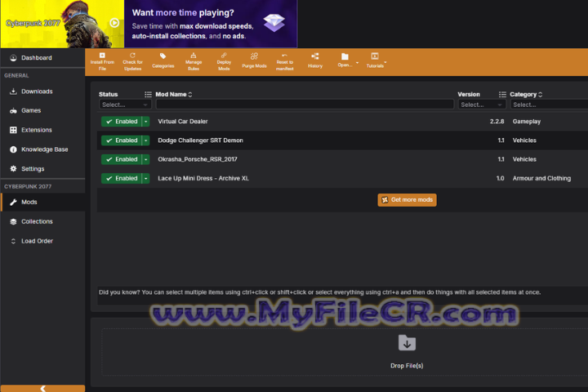Open Tutorials toolbar icon
The width and height of the screenshot is (588, 392).
click(x=375, y=60)
